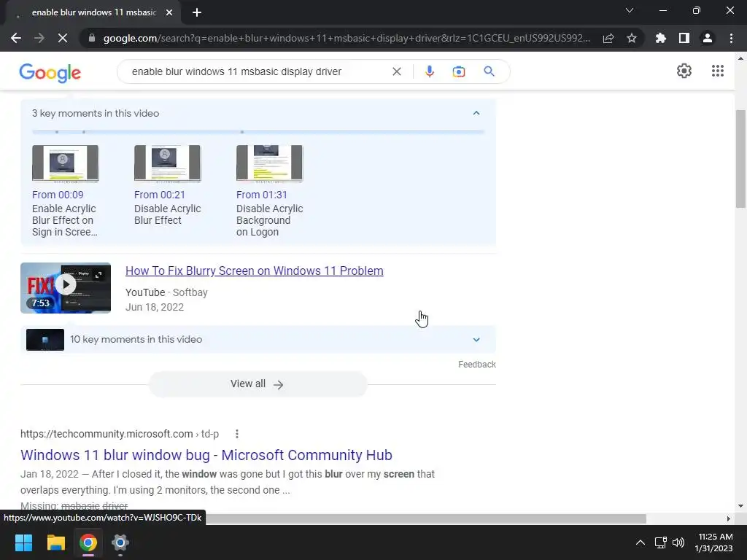Screen dimensions: 747x560
Task: Open the Chrome three-dot menu
Action: pyautogui.click(x=731, y=38)
